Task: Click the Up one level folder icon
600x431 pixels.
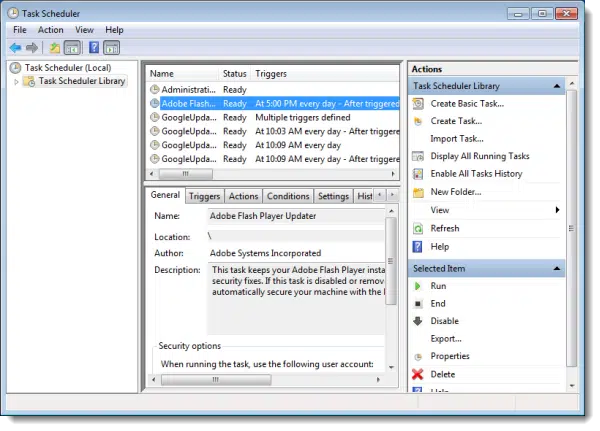Action: tap(55, 48)
